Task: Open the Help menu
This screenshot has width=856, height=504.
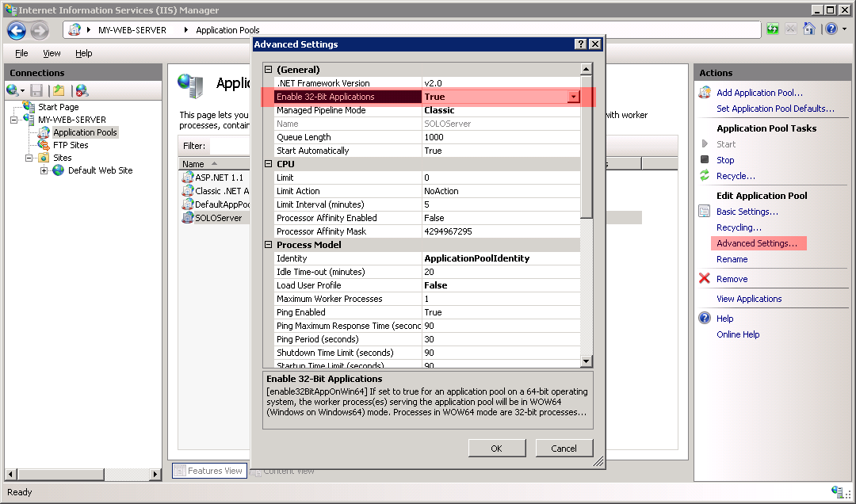Action: 83,53
